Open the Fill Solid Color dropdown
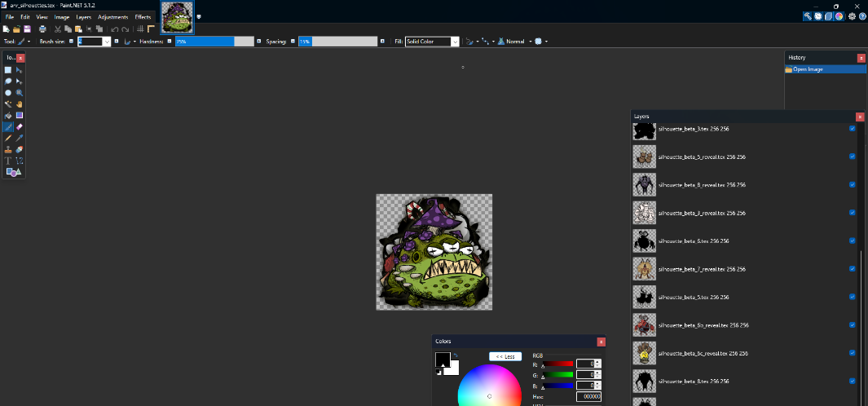868x406 pixels. (455, 41)
